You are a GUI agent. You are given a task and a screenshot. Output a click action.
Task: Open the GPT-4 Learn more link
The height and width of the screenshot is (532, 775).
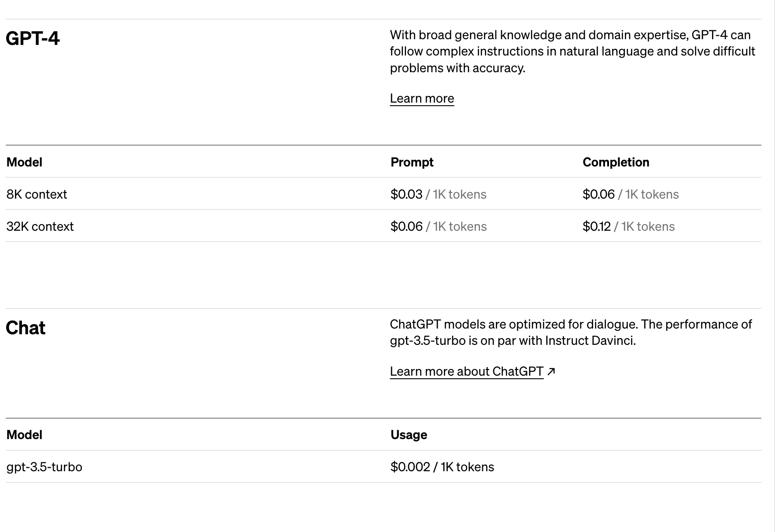[x=422, y=98]
